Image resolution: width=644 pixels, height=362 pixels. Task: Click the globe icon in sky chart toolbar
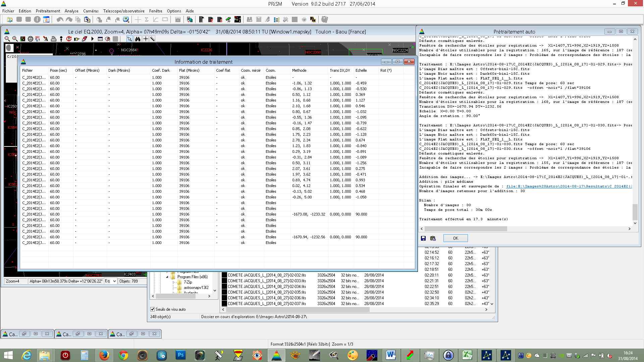point(30,39)
